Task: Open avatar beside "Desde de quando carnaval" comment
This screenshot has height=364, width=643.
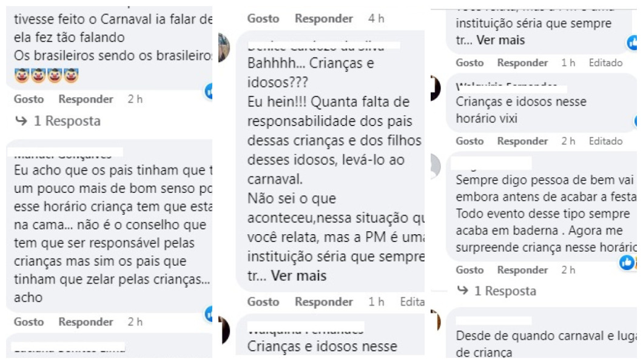Action: coord(434,320)
